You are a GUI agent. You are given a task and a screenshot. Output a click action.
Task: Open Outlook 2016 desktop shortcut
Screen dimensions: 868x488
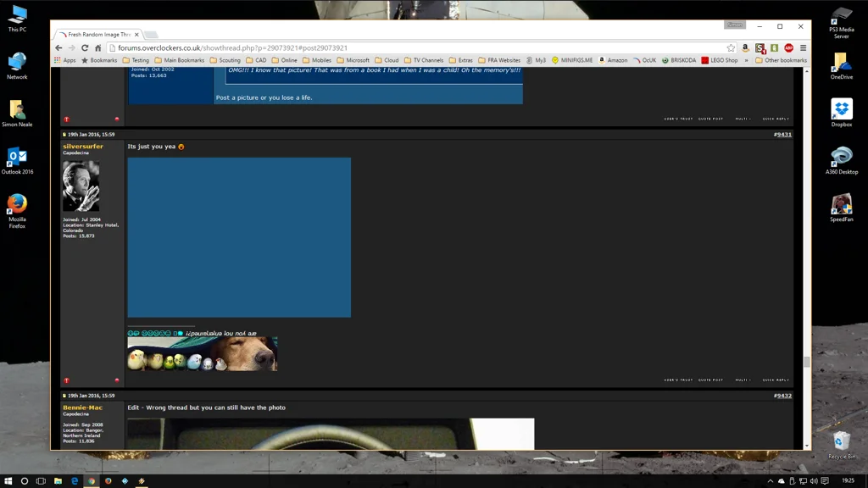17,161
